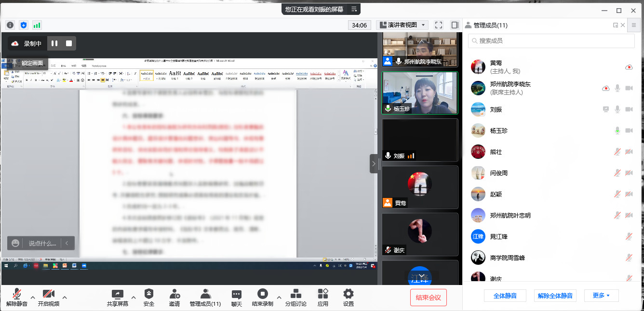
Task: Click recording icon in 郑州航院李晓东's row
Action: (606, 88)
